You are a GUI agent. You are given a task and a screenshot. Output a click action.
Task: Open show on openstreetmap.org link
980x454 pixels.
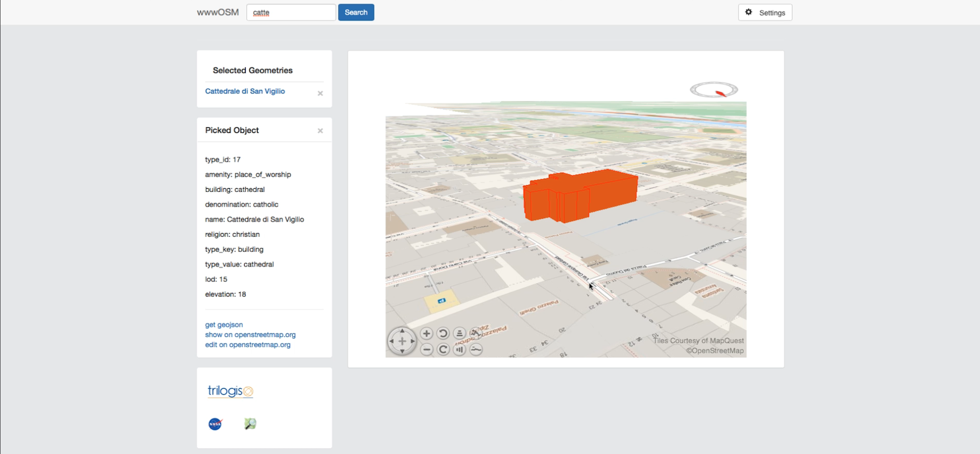pos(250,335)
